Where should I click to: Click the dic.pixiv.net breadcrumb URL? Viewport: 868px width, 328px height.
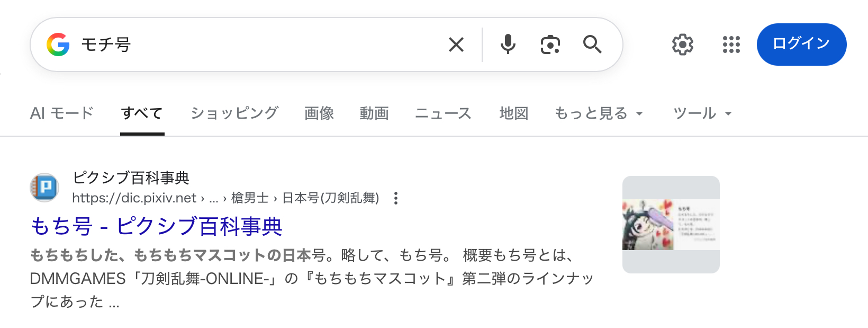coord(134,198)
